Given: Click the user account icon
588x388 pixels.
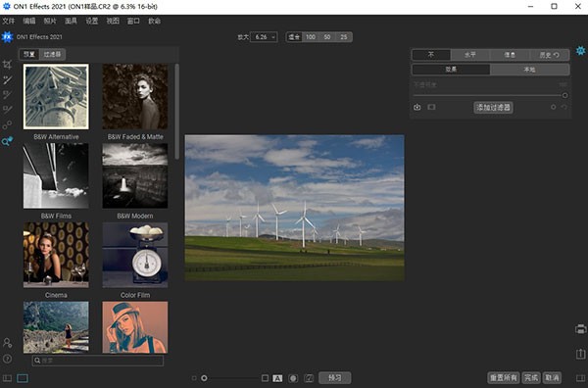Looking at the screenshot, I should click(7, 343).
